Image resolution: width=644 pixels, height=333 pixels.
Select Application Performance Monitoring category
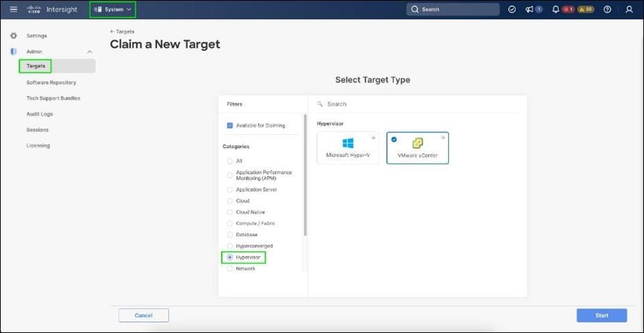click(230, 175)
